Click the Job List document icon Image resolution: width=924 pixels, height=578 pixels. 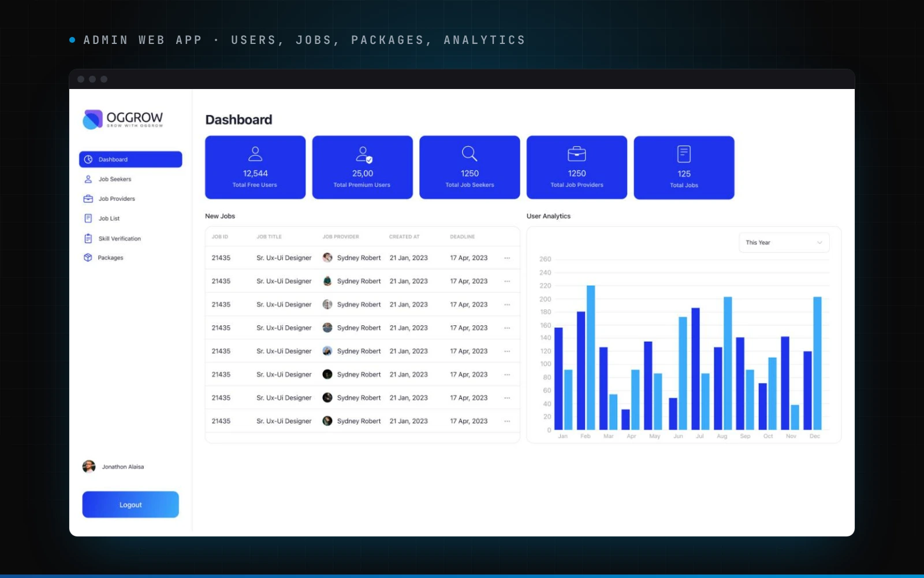coord(88,218)
